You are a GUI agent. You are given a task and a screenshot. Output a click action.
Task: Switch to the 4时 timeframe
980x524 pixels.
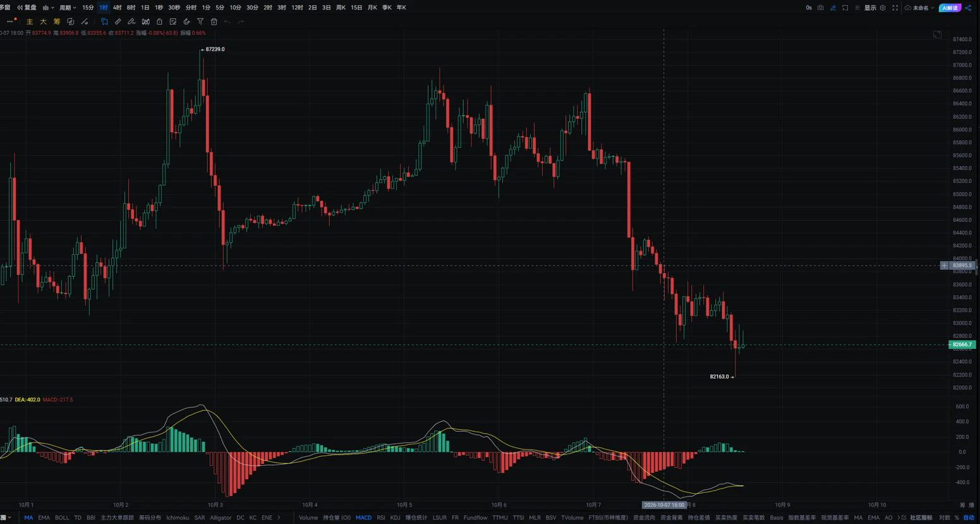(x=117, y=8)
